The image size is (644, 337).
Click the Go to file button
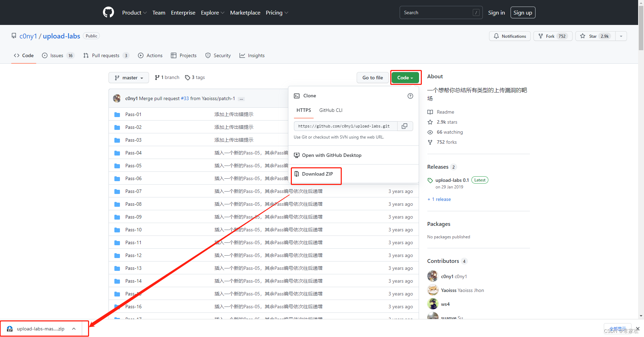click(x=373, y=78)
